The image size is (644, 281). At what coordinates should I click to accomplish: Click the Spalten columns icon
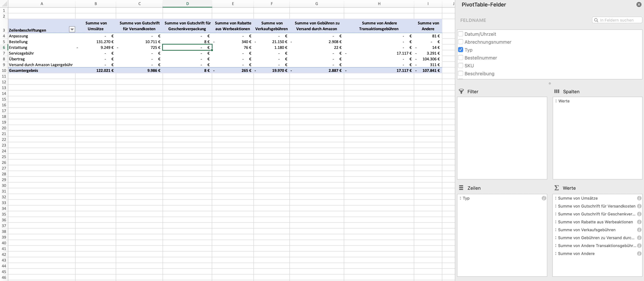557,91
